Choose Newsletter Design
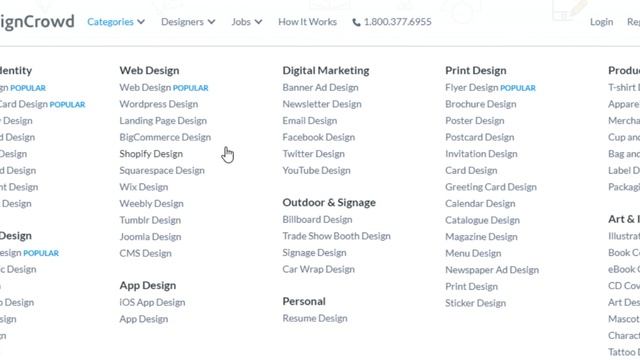 pos(322,104)
